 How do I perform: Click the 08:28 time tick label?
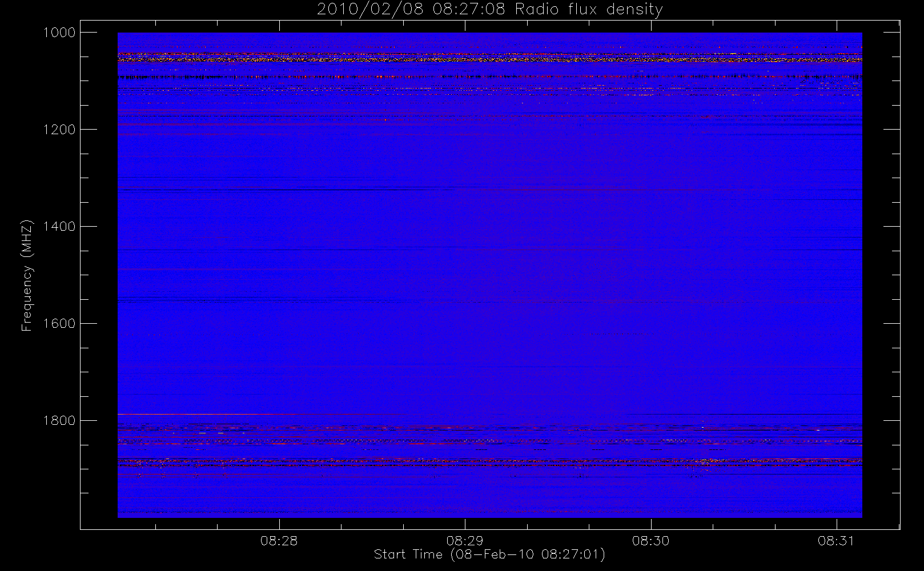(x=279, y=541)
